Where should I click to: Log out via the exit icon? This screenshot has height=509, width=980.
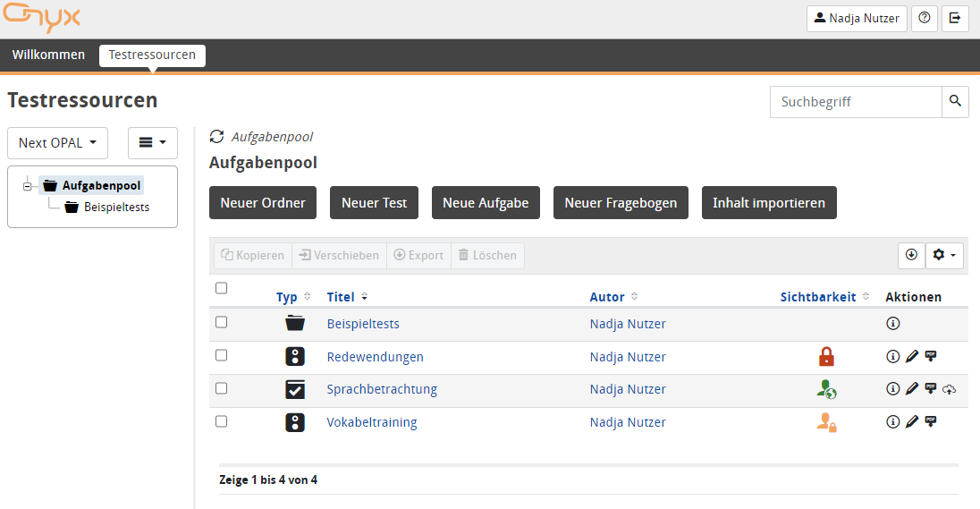click(955, 19)
